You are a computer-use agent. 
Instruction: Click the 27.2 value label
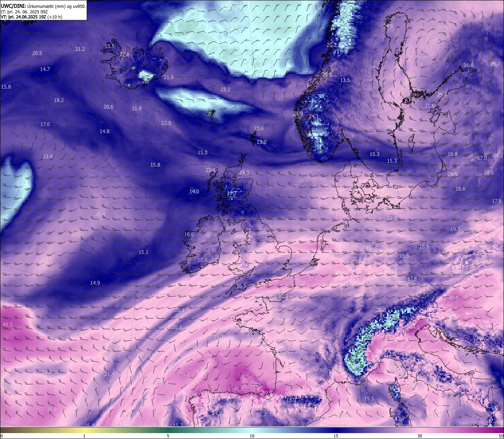click(x=76, y=234)
